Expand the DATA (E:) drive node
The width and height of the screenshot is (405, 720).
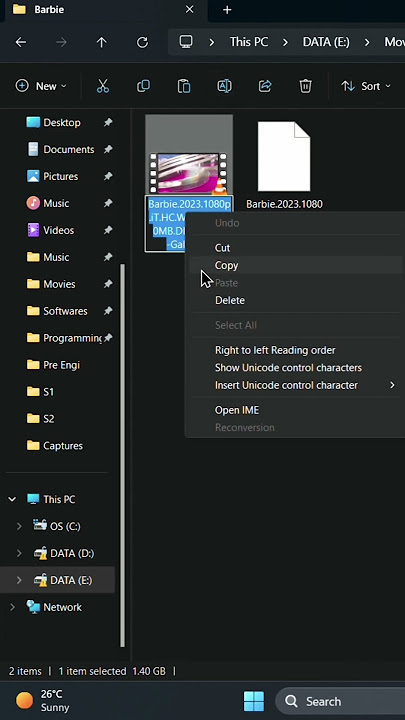point(19,580)
